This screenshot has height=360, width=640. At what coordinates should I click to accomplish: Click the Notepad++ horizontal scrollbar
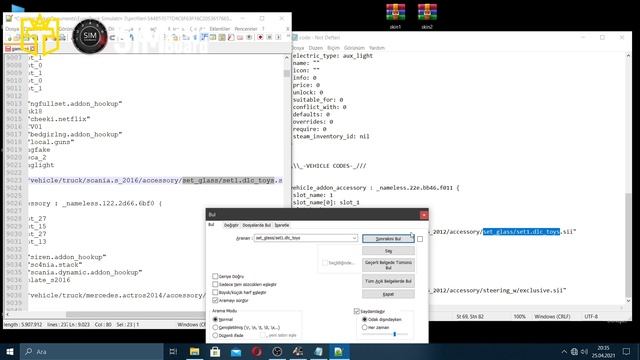[x=135, y=315]
